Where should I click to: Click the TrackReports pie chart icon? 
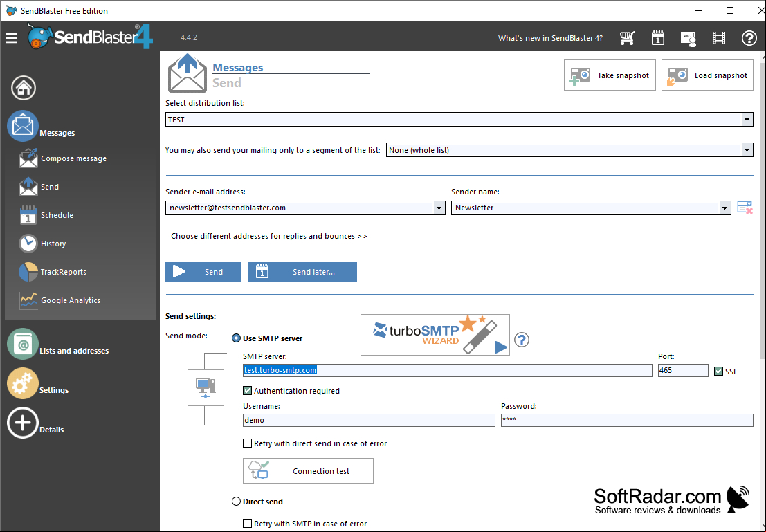28,272
